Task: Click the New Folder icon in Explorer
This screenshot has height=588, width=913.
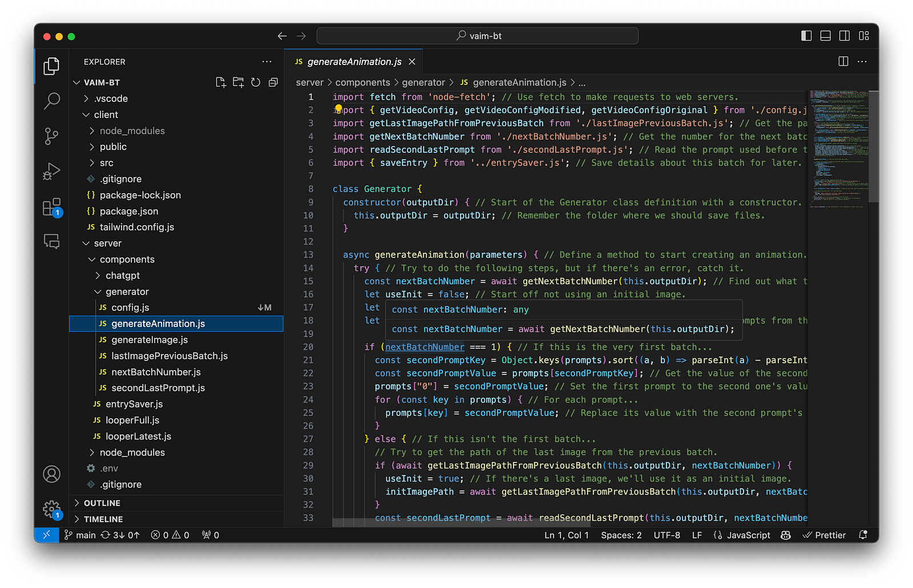Action: [238, 83]
